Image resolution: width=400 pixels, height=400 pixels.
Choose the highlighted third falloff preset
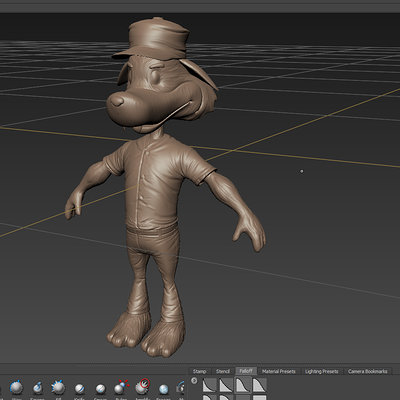click(x=243, y=385)
